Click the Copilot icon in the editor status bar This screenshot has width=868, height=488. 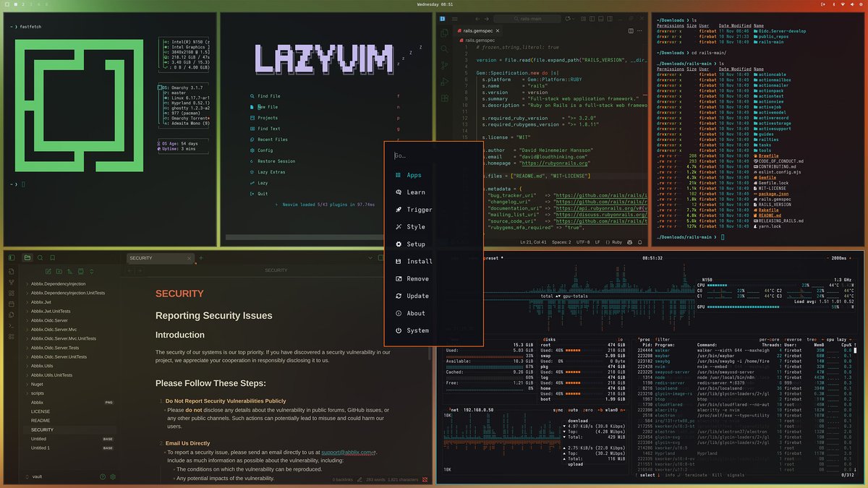coord(629,242)
